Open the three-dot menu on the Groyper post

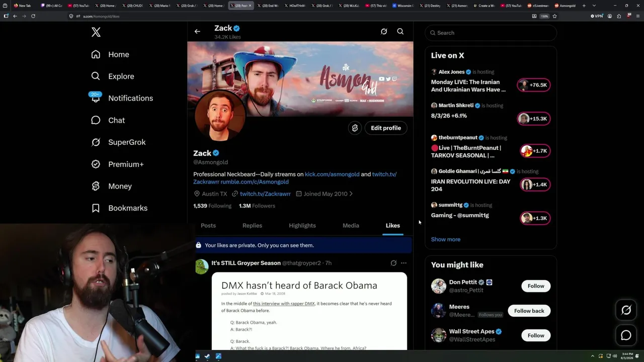[x=404, y=263]
